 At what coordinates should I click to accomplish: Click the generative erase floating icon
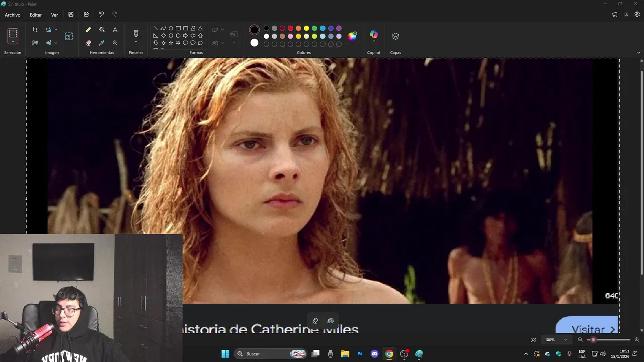pos(315,321)
